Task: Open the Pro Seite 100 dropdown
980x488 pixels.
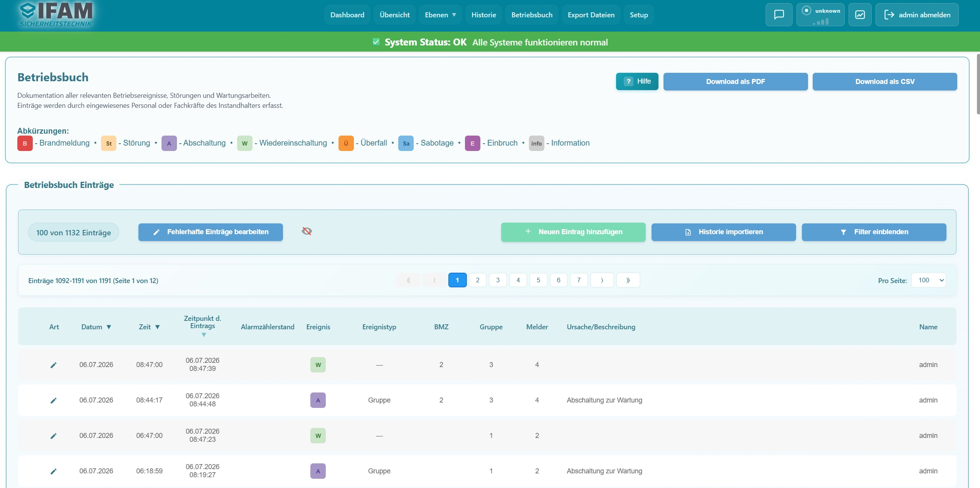Action: coord(928,280)
